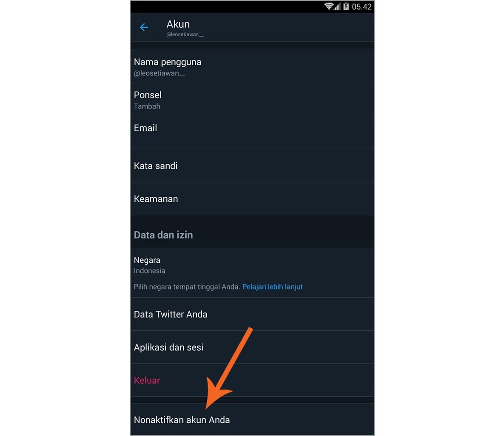Tap Indonesia country value
This screenshot has height=436, width=504.
tap(149, 271)
